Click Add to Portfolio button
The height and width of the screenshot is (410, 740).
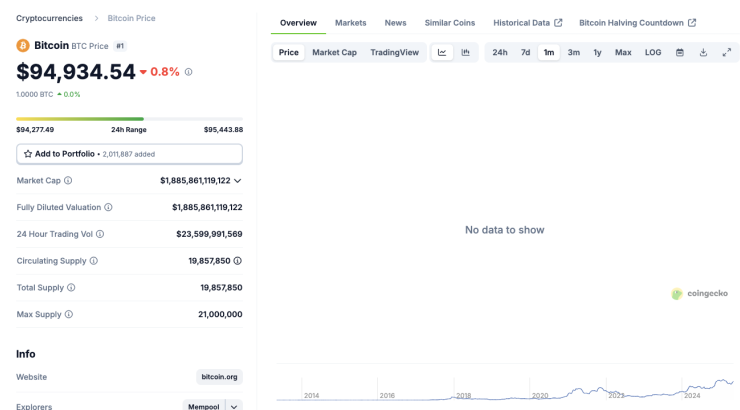pyautogui.click(x=129, y=154)
